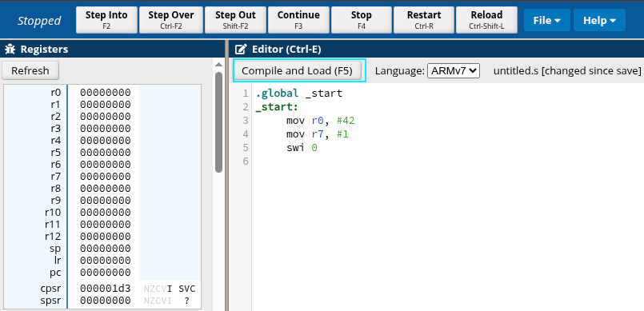The height and width of the screenshot is (311, 644).
Task: Click line number 6 in gutter
Action: click(x=246, y=161)
